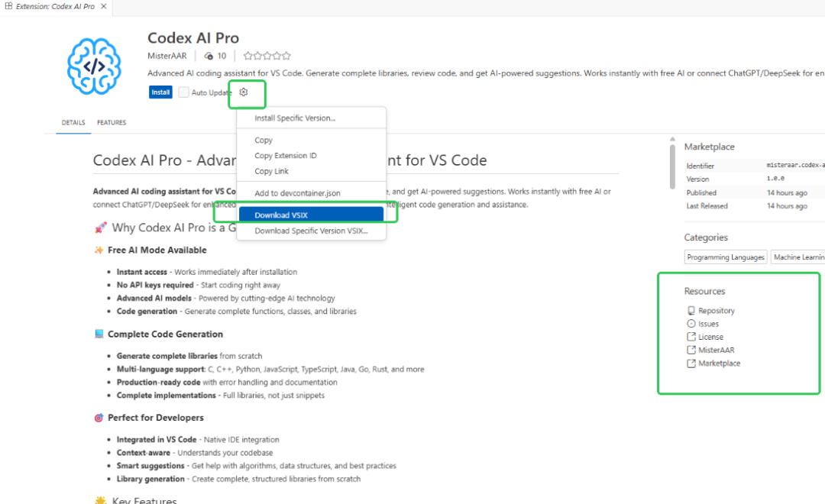Click the install count number 10
Image resolution: width=825 pixels, height=504 pixels.
tap(222, 56)
